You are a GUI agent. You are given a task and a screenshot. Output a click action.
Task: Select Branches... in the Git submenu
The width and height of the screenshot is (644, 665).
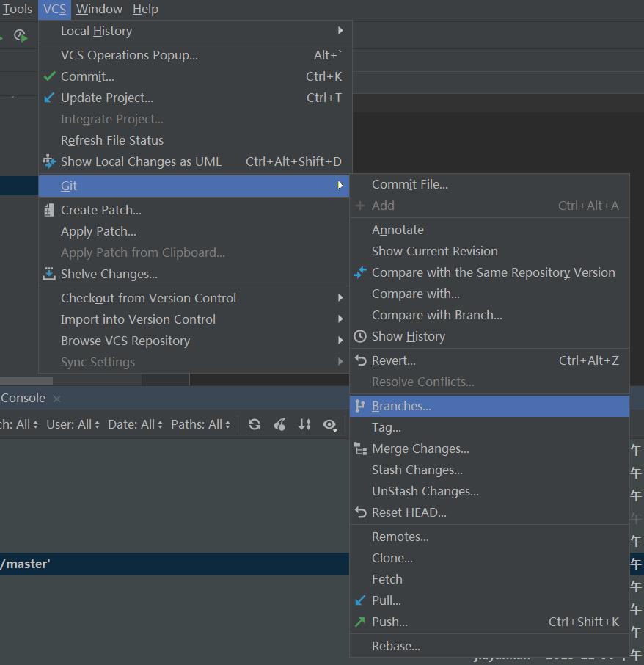click(401, 406)
